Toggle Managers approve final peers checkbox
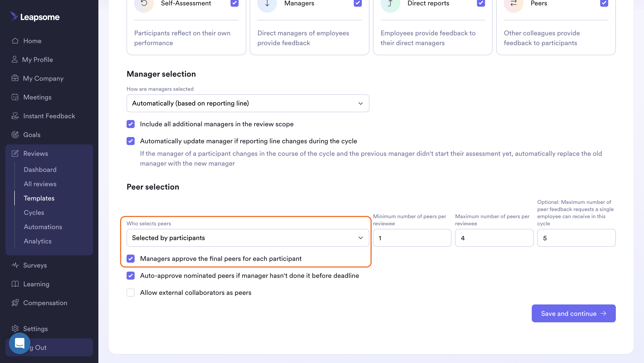Viewport: 644px width, 363px height. click(131, 259)
